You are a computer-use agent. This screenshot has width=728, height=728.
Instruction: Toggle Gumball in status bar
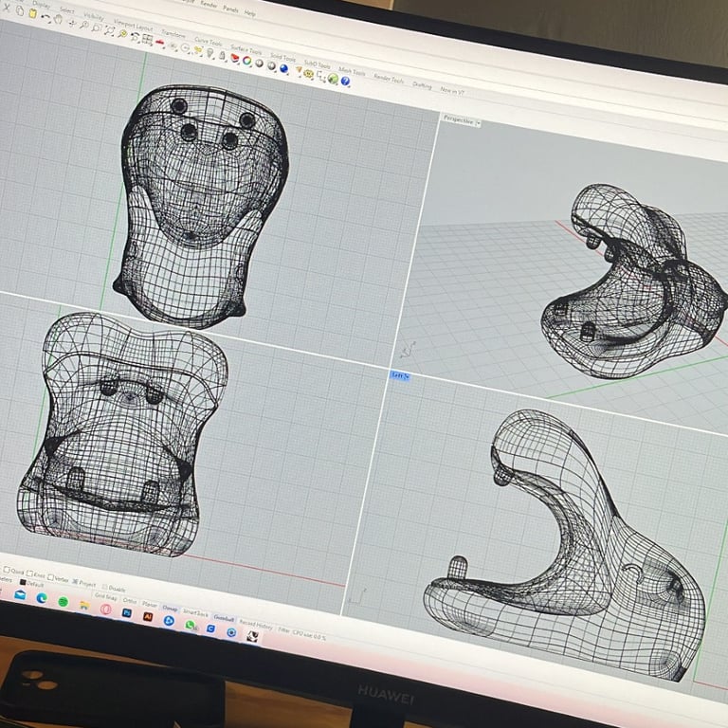click(x=224, y=618)
